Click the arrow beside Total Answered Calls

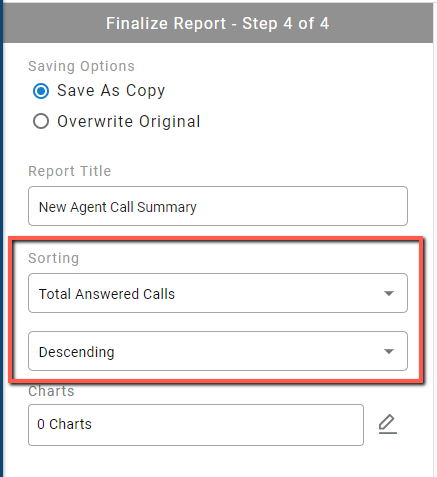pos(389,293)
